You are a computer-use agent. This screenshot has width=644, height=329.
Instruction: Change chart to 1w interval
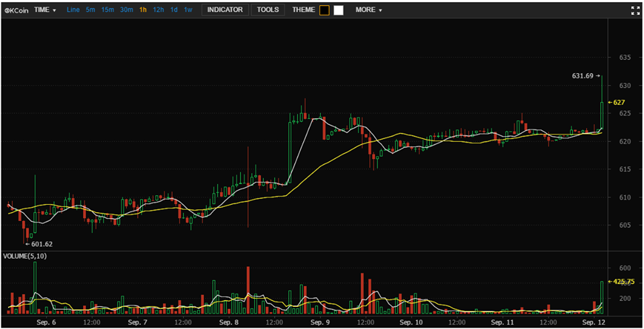(x=189, y=10)
